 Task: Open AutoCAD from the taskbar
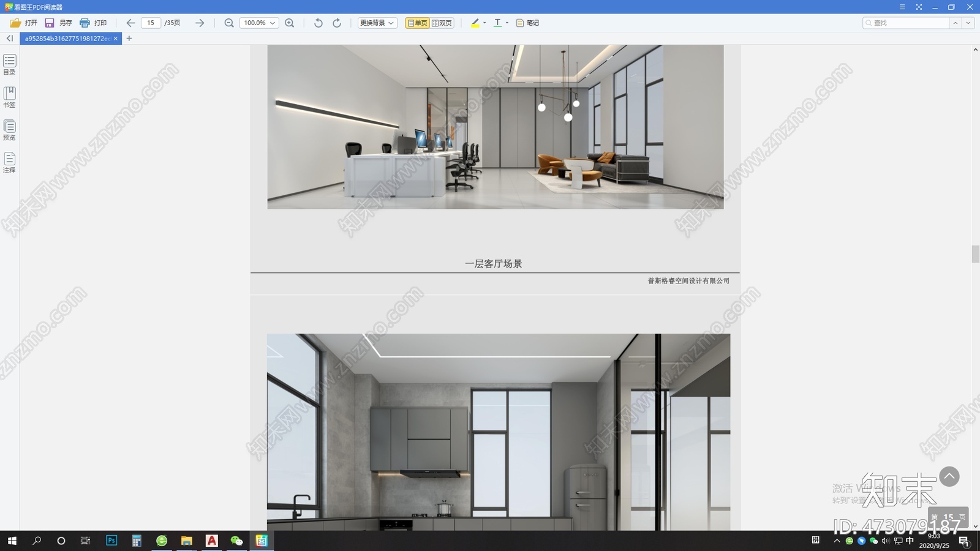(212, 541)
